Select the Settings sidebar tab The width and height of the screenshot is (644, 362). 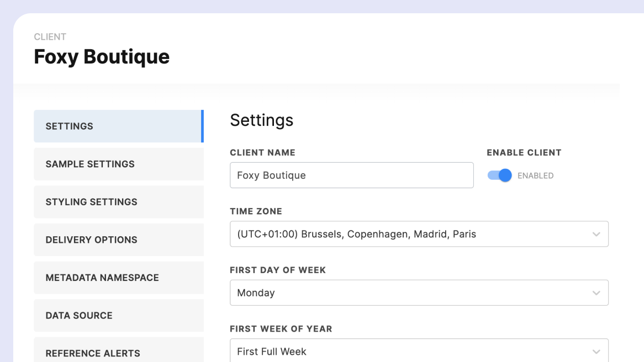point(118,126)
